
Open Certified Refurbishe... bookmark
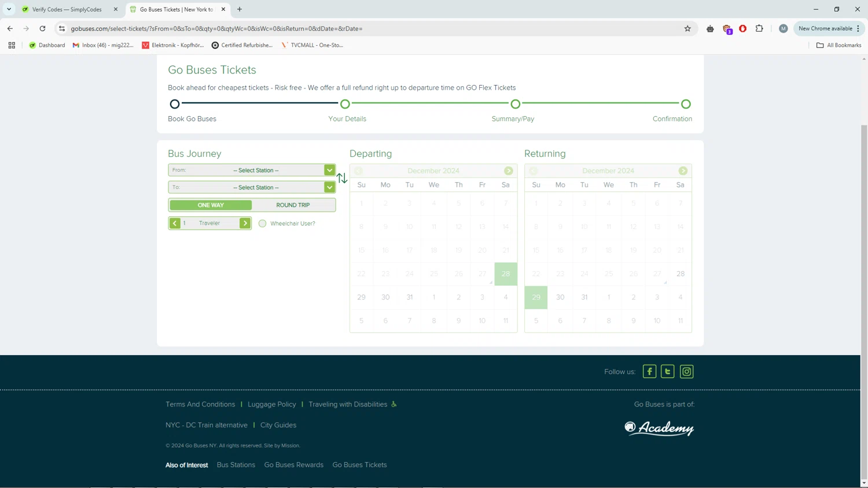click(242, 45)
